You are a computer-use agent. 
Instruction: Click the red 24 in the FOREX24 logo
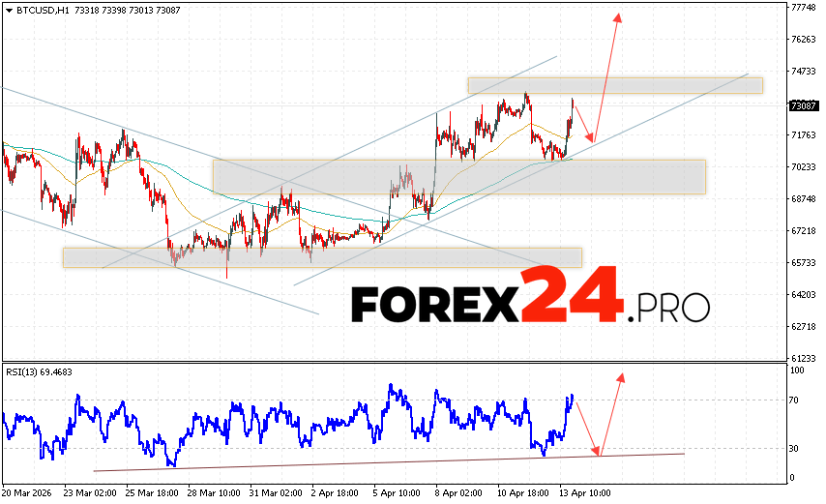pos(571,294)
